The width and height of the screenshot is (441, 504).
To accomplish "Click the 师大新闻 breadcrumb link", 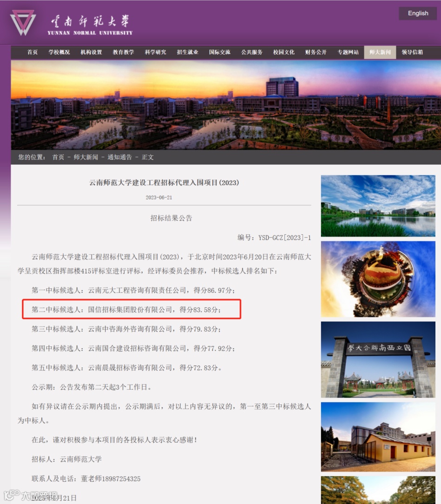I will (86, 157).
